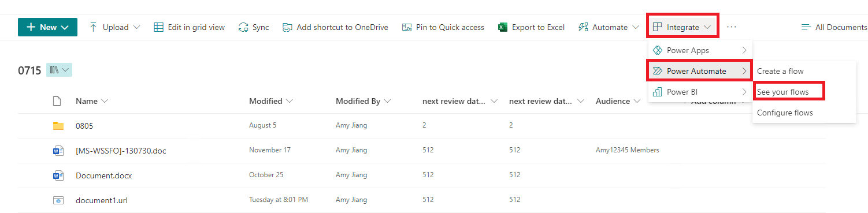Select Configure flows in the submenu

(785, 113)
